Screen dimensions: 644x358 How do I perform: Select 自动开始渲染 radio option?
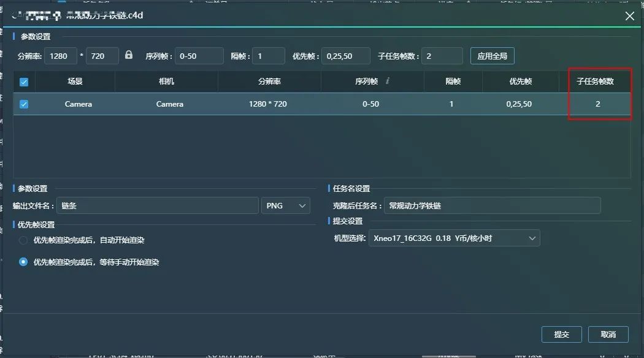(x=23, y=240)
